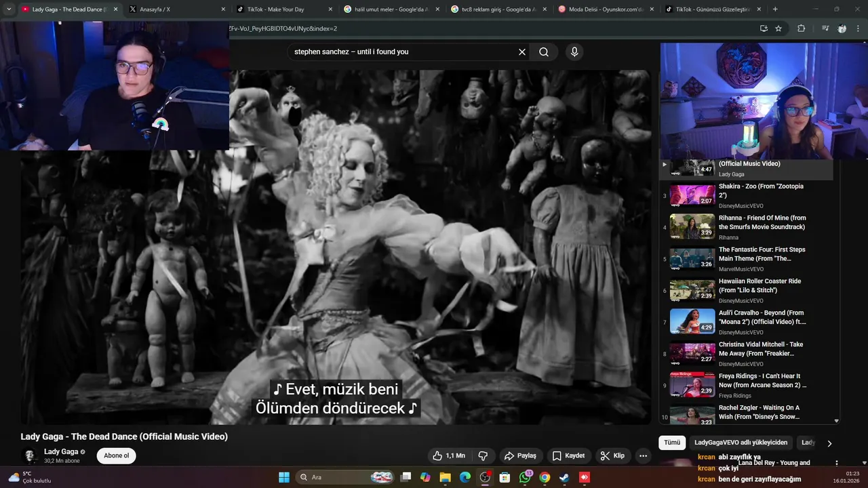
Task: Click the video player frame
Action: pyautogui.click(x=336, y=247)
